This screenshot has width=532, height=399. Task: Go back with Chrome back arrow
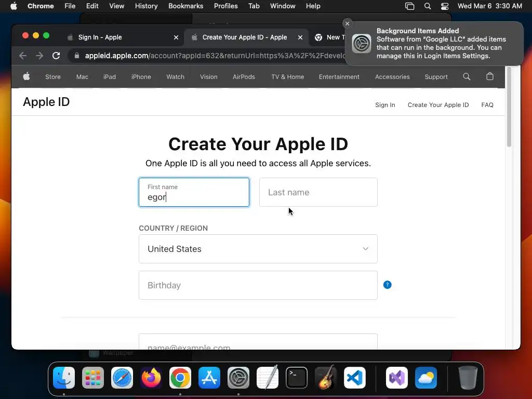pos(23,56)
